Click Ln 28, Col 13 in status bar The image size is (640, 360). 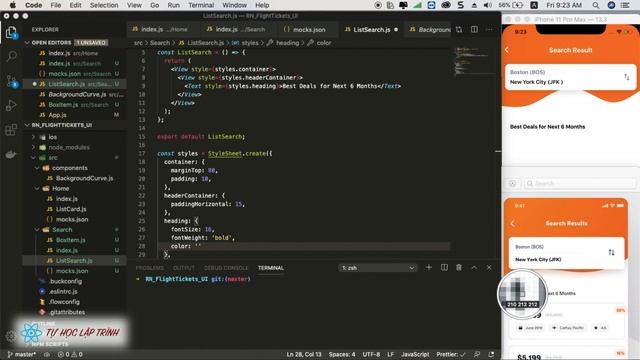pyautogui.click(x=304, y=354)
